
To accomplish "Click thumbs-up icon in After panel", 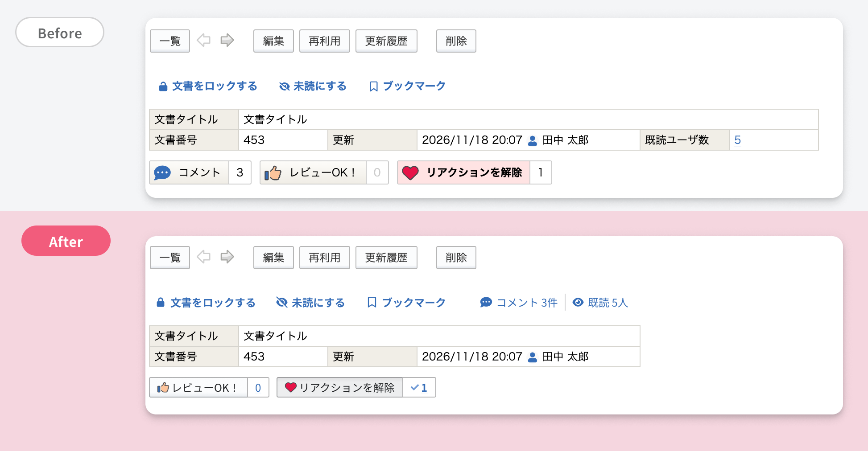I will 163,388.
